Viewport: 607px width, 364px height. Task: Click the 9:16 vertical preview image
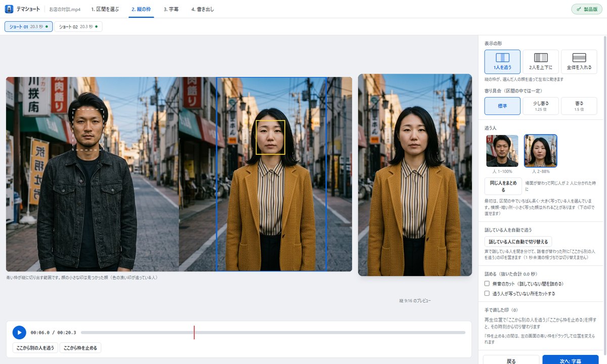(x=415, y=175)
